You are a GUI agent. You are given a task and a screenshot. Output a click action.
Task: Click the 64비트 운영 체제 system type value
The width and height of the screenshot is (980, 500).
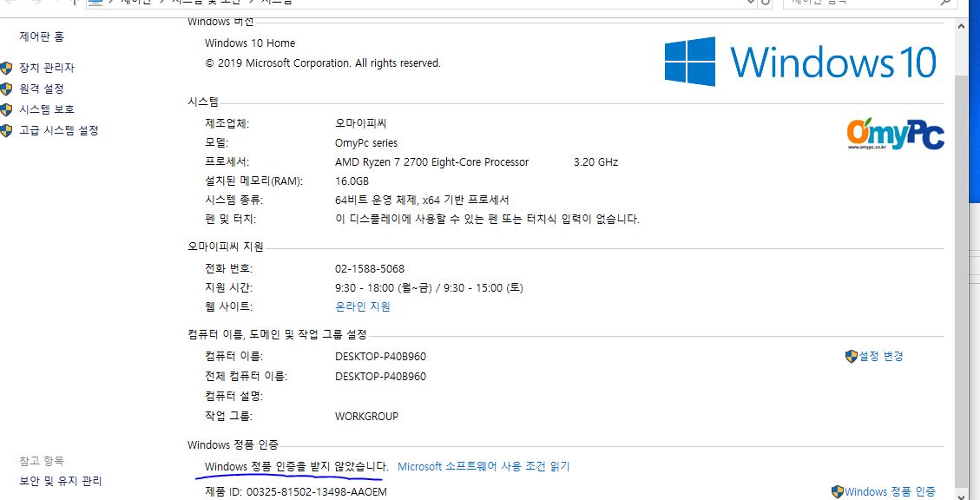[422, 201]
